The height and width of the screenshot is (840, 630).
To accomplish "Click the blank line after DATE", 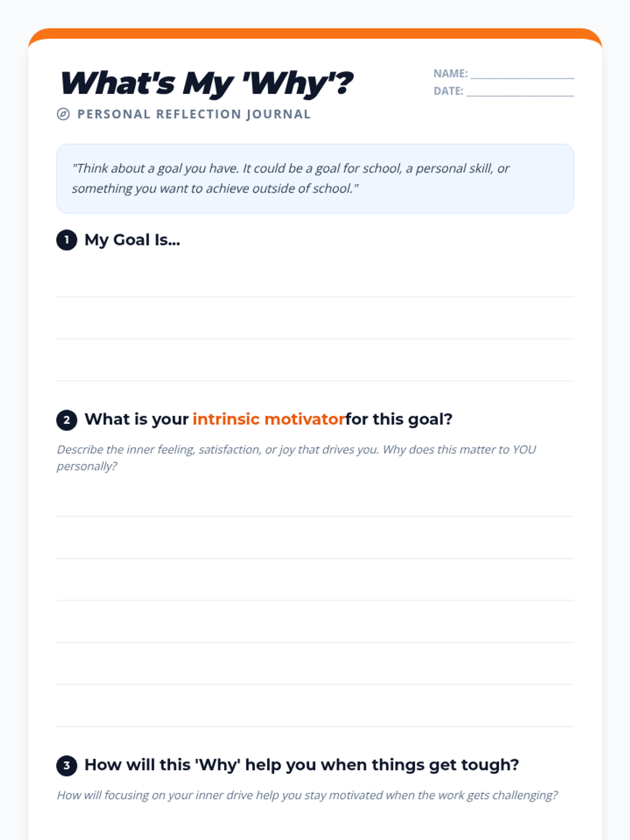I will click(x=520, y=92).
